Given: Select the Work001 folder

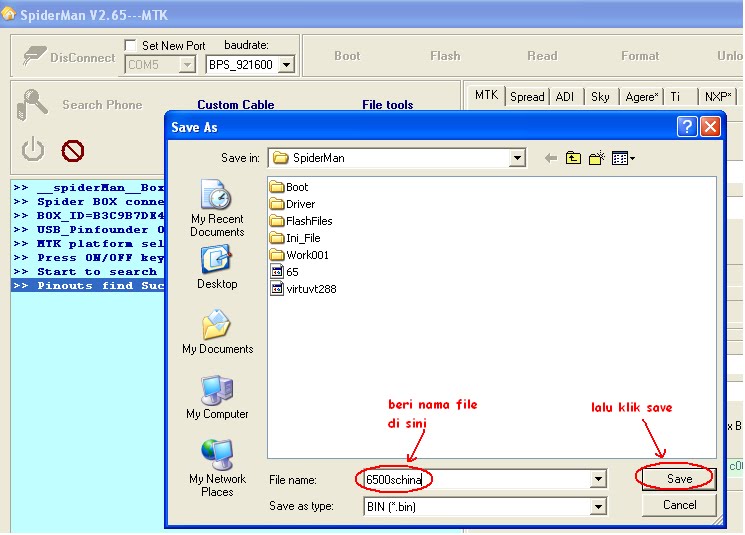Looking at the screenshot, I should point(299,255).
